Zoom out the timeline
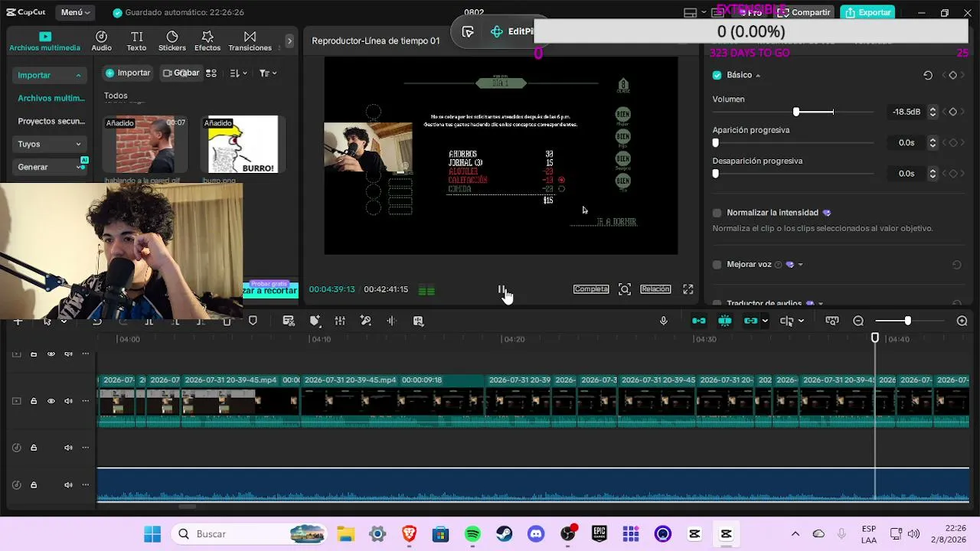This screenshot has width=980, height=551. (858, 321)
